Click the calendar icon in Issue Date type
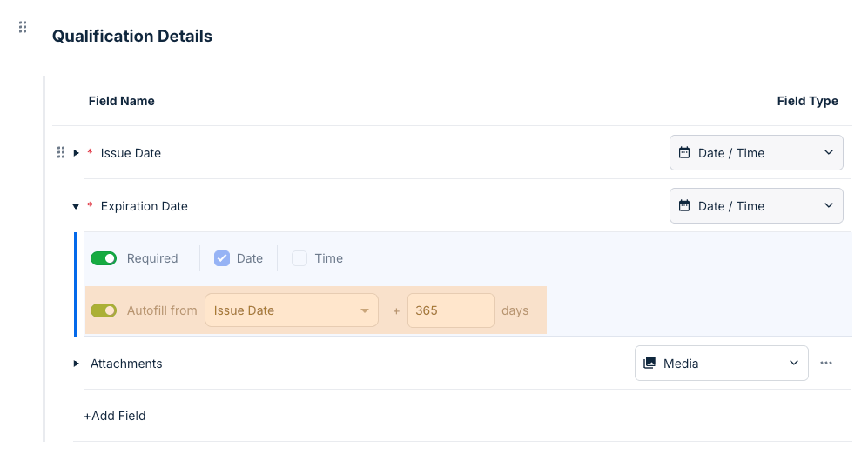Screen dimensions: 868x474 click(x=684, y=153)
